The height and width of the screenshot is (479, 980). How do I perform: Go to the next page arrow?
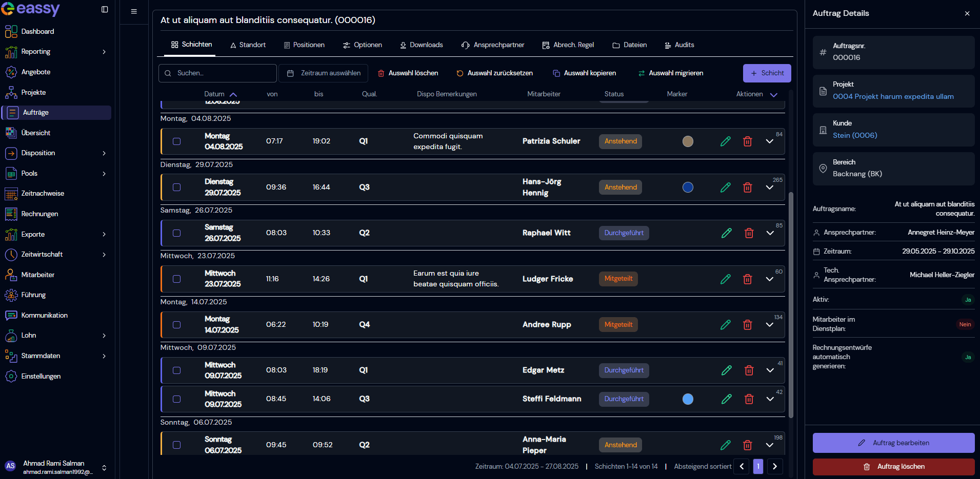775,466
